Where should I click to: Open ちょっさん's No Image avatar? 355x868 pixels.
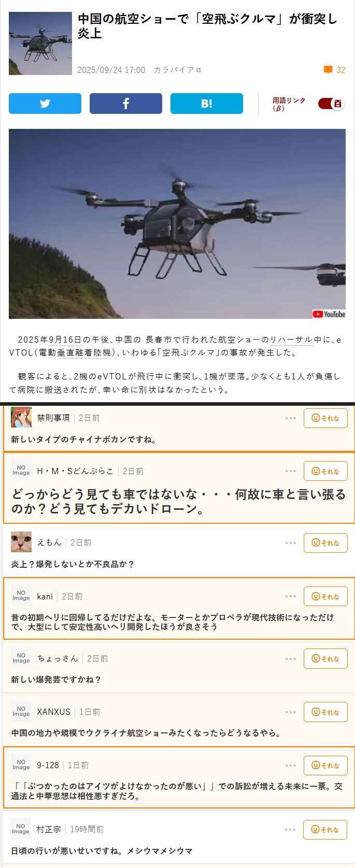point(21,658)
